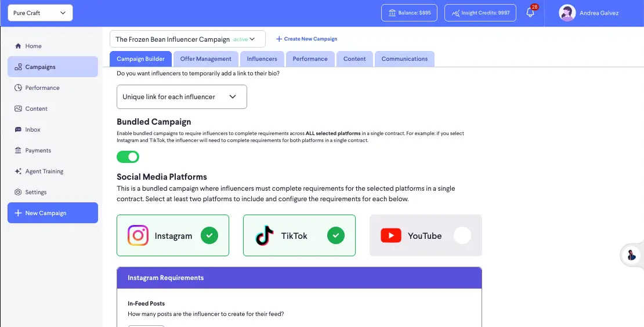The height and width of the screenshot is (327, 644).
Task: Switch to the Campaign Builder tab
Action: pos(140,59)
